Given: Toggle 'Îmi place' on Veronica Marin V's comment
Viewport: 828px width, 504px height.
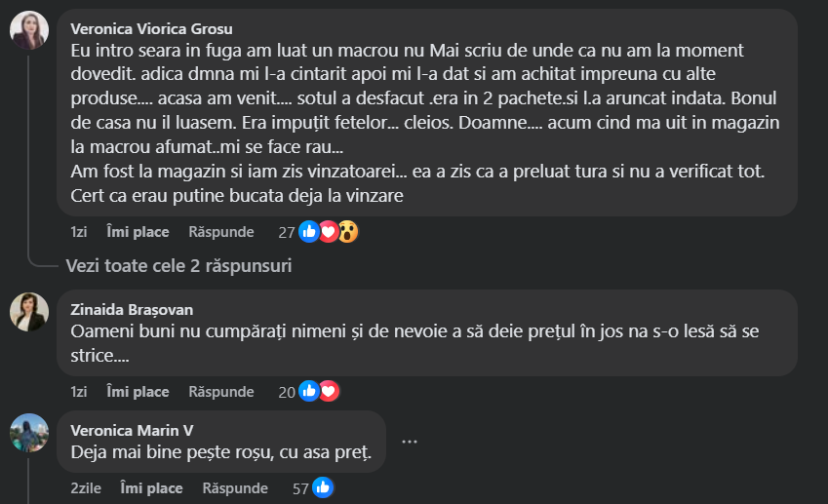Looking at the screenshot, I should click(x=151, y=487).
